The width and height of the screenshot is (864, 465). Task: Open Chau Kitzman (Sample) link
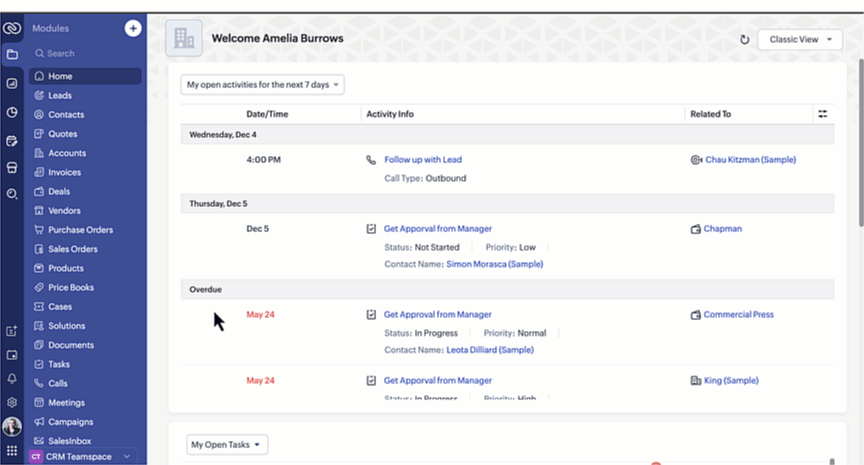pos(750,160)
